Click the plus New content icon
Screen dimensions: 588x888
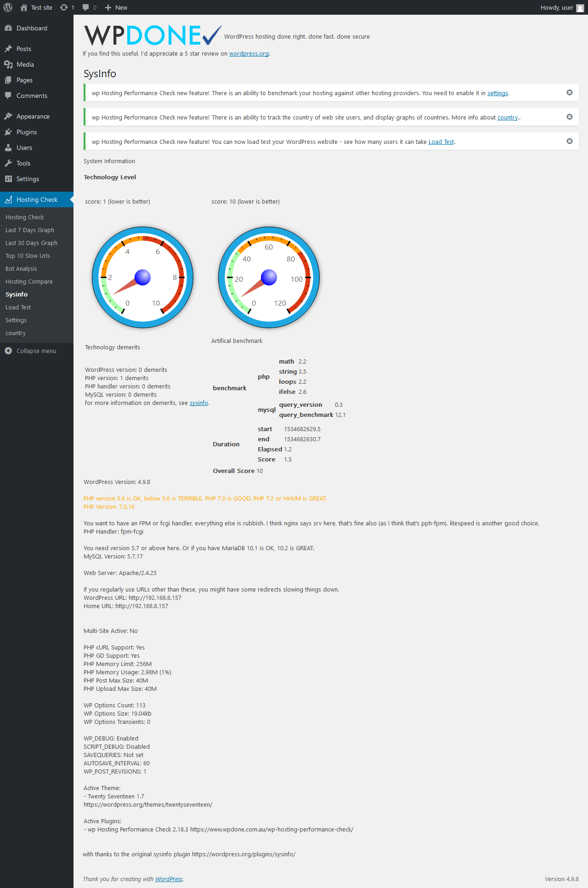pyautogui.click(x=108, y=7)
